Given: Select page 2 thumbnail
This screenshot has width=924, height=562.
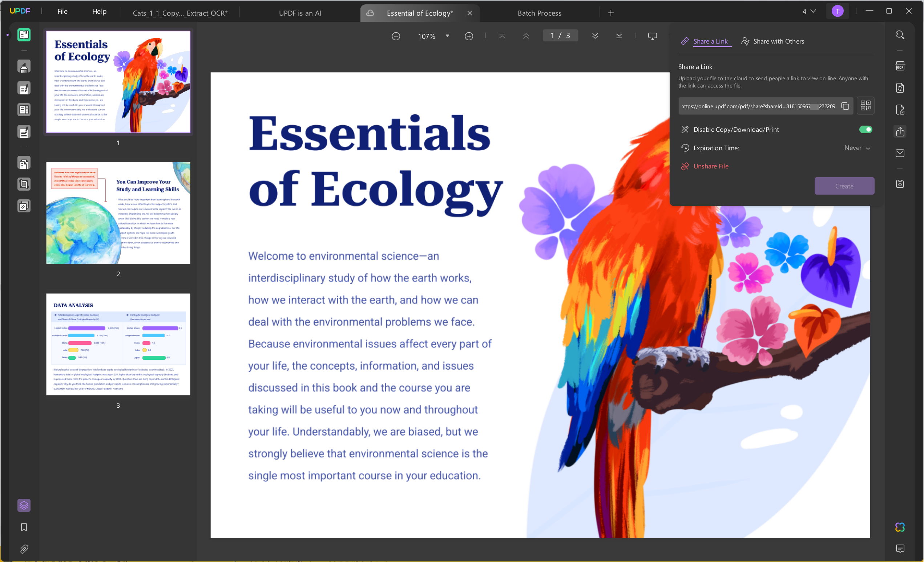Looking at the screenshot, I should [118, 213].
